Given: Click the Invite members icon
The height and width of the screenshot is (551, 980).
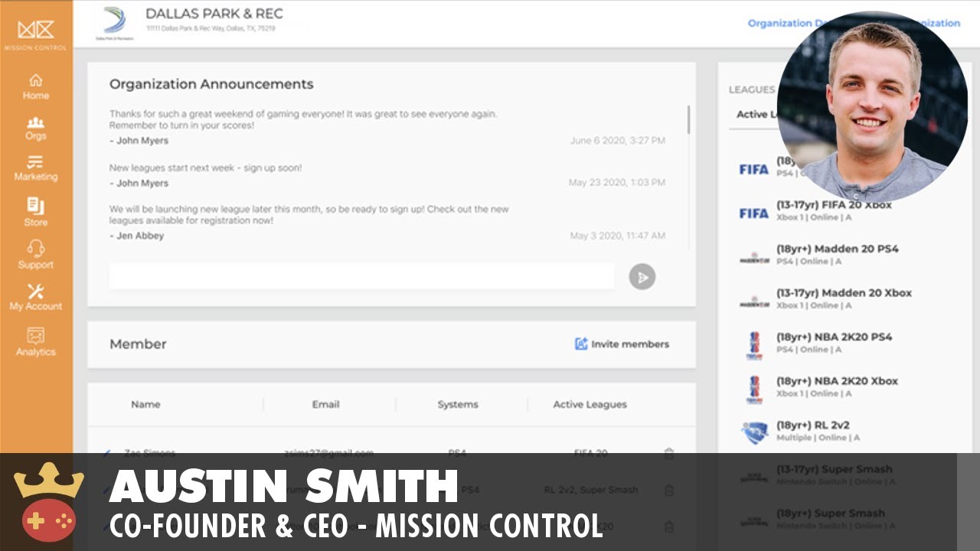Looking at the screenshot, I should pos(581,344).
